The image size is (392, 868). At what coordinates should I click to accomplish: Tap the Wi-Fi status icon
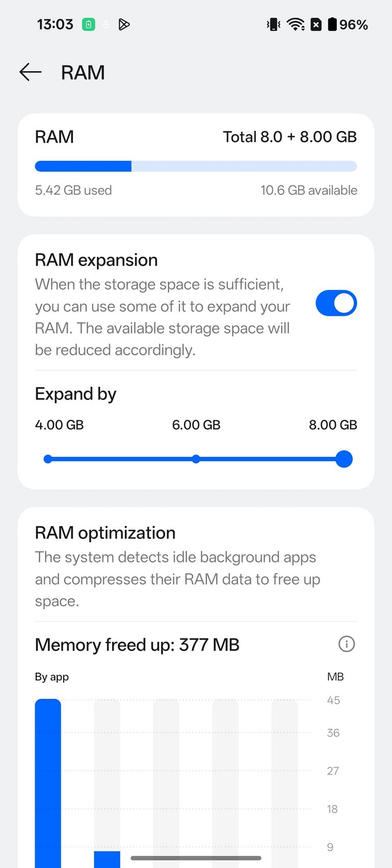tap(296, 24)
